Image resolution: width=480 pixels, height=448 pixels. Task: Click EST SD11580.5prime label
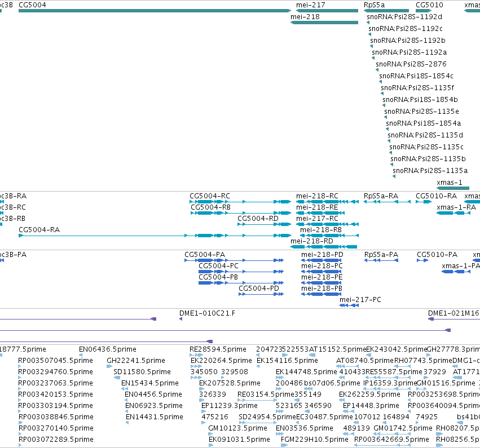point(142,372)
